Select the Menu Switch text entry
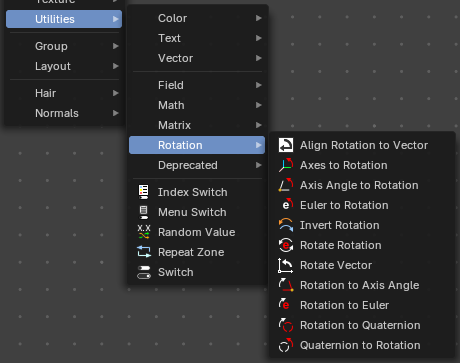Screen dimensions: 460x363 [192, 212]
